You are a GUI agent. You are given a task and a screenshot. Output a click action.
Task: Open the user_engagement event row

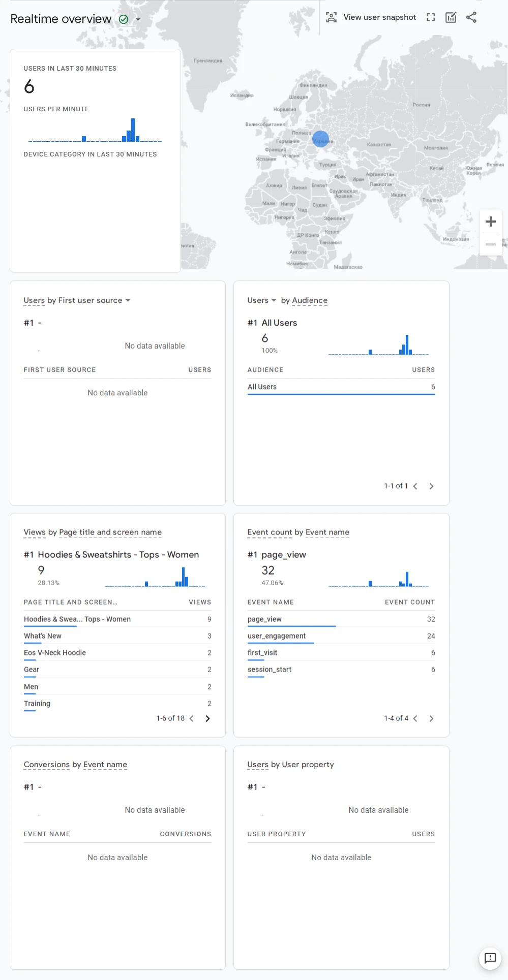tap(277, 636)
